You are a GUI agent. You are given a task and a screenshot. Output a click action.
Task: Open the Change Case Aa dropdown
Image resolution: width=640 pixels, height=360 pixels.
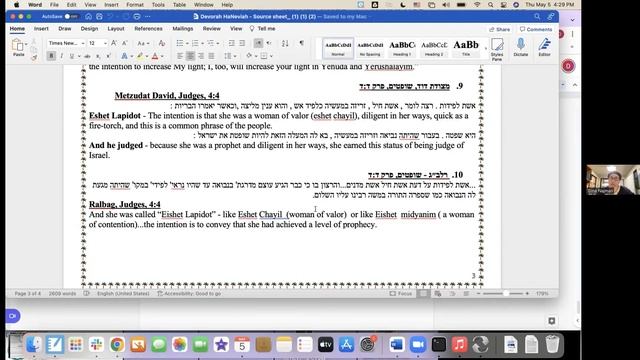click(x=142, y=43)
